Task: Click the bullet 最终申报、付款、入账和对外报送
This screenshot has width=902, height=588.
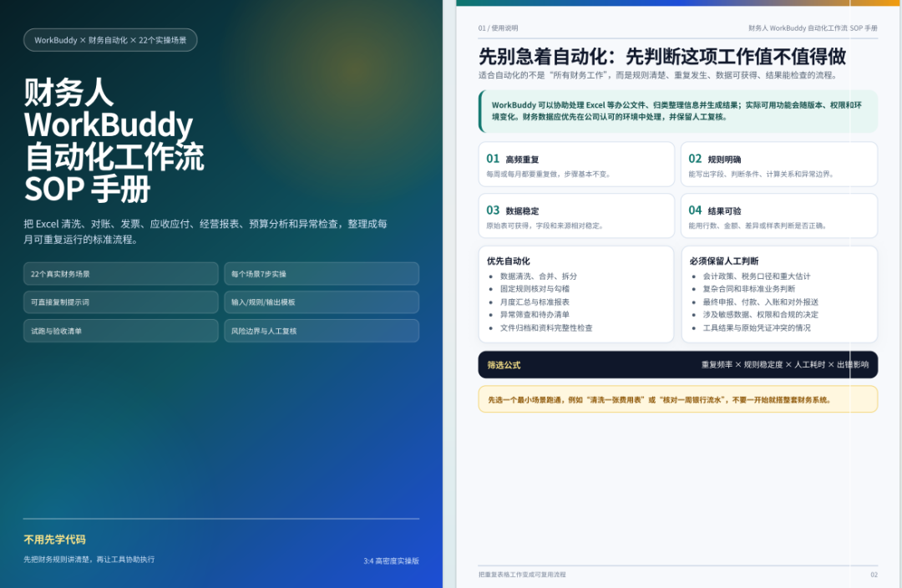Action: 761,302
